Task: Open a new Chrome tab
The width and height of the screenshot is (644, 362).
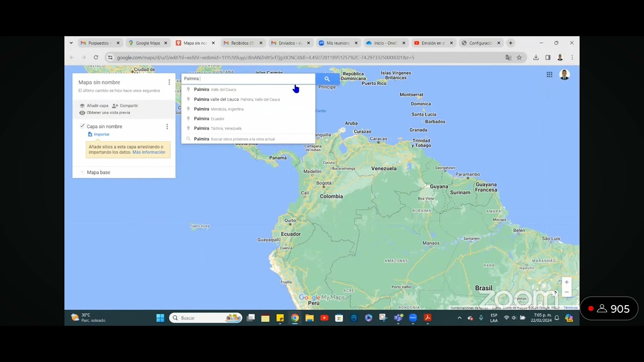Action: click(x=511, y=43)
